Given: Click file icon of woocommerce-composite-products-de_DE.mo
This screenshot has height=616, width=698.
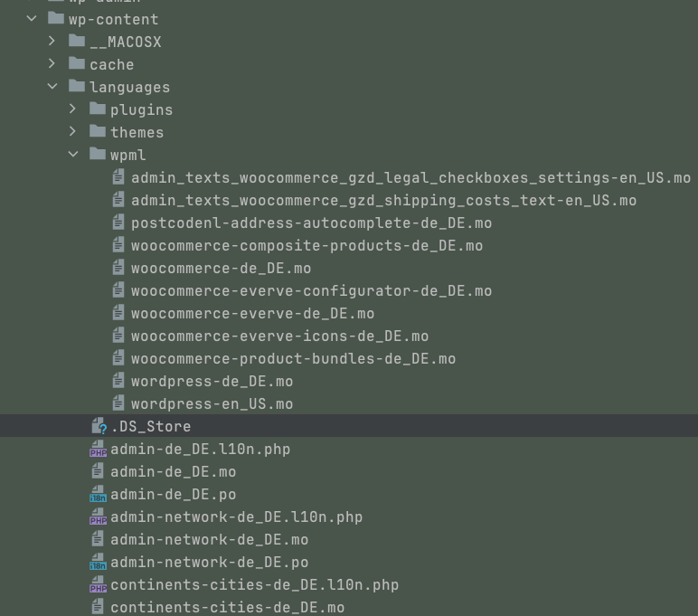Looking at the screenshot, I should (118, 245).
